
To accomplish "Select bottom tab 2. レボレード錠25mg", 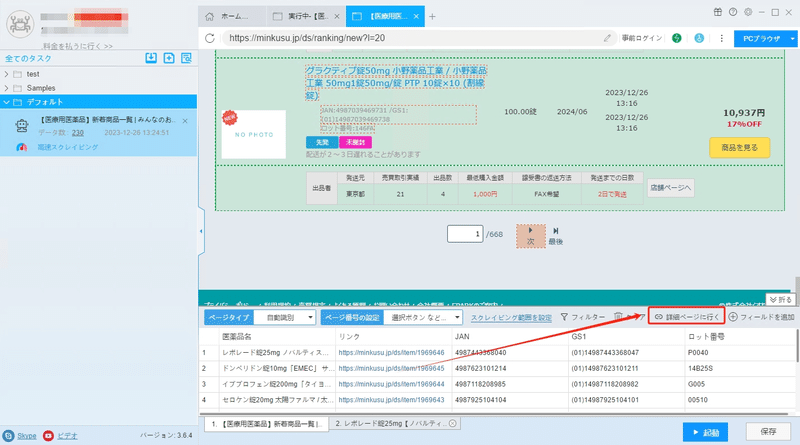I will pos(395,424).
